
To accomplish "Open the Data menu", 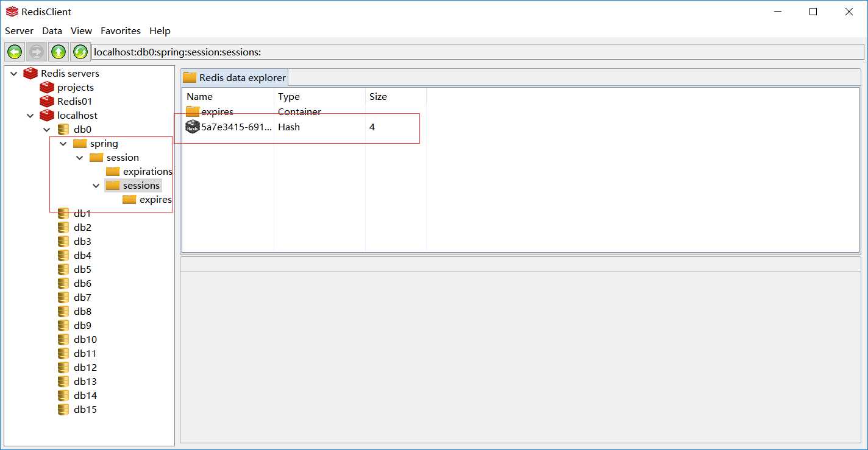I will [52, 30].
